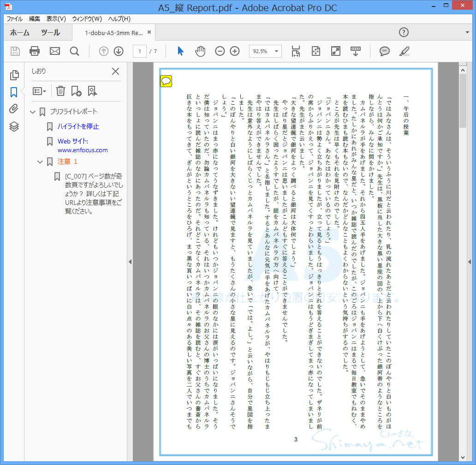Image resolution: width=476 pixels, height=465 pixels.
Task: Print the document with the printer icon
Action: (x=34, y=51)
